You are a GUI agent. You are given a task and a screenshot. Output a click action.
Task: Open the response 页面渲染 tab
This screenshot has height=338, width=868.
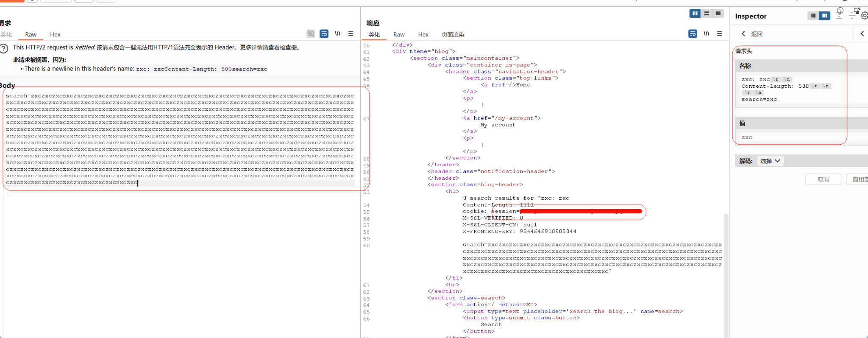point(453,35)
